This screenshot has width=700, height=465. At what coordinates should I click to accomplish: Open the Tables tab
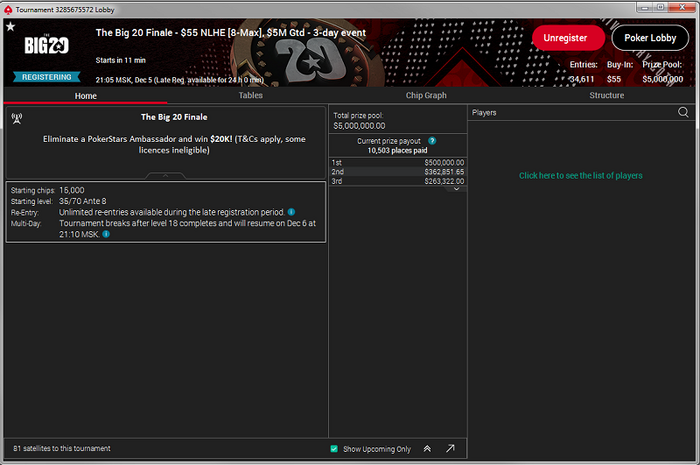(x=250, y=95)
